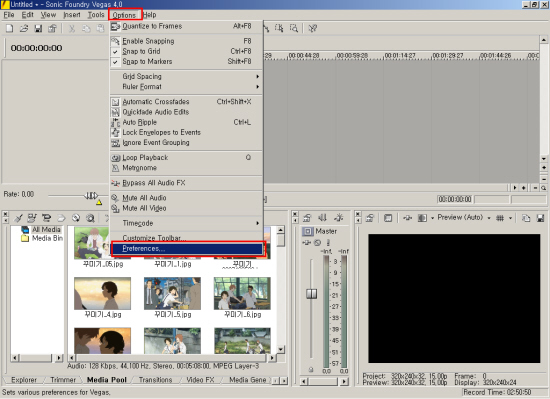This screenshot has width=550, height=399.
Task: Click the Rate scrub slider handle
Action: click(91, 195)
